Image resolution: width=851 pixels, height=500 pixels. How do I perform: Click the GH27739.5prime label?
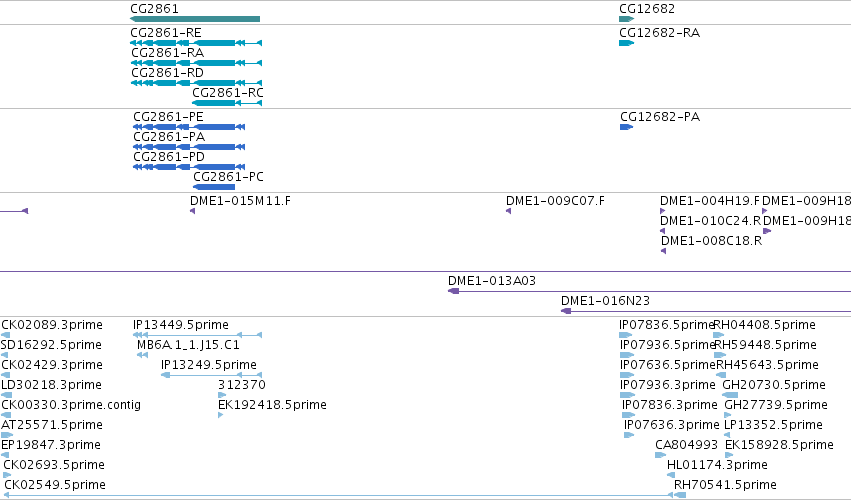[x=776, y=404]
